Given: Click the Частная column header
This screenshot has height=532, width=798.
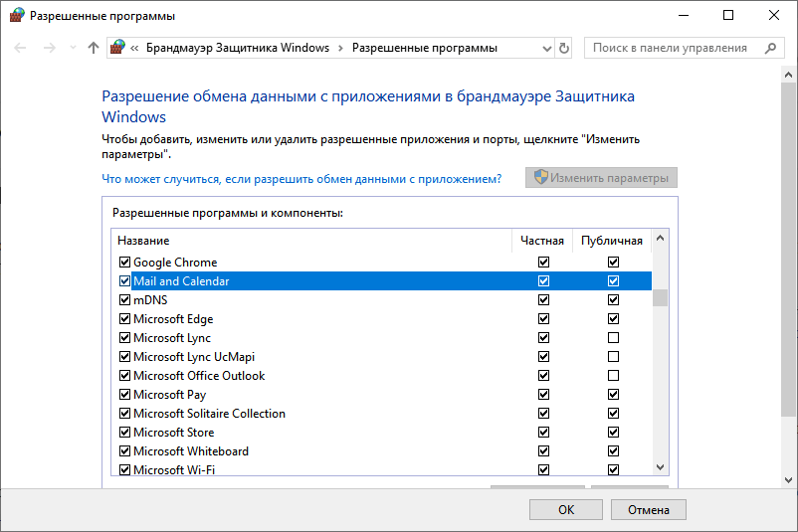Looking at the screenshot, I should [x=542, y=241].
